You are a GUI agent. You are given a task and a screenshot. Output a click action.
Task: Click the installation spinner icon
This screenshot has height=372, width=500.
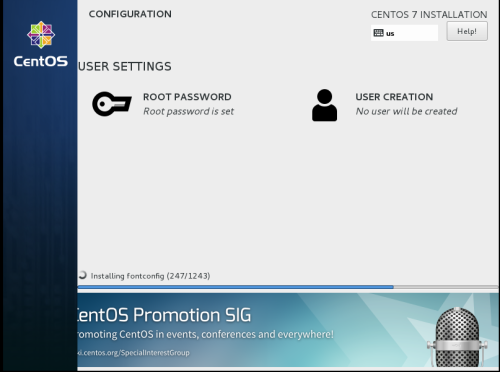(82, 275)
